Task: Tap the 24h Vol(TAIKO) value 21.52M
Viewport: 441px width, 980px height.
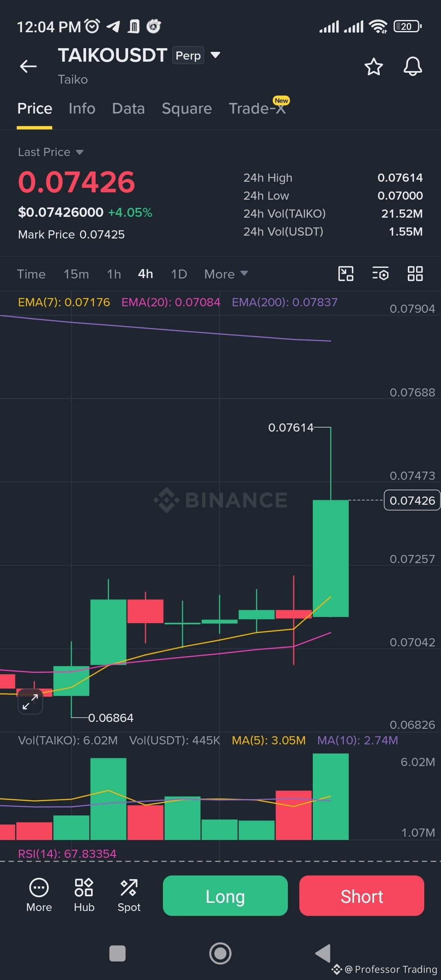Action: tap(402, 214)
